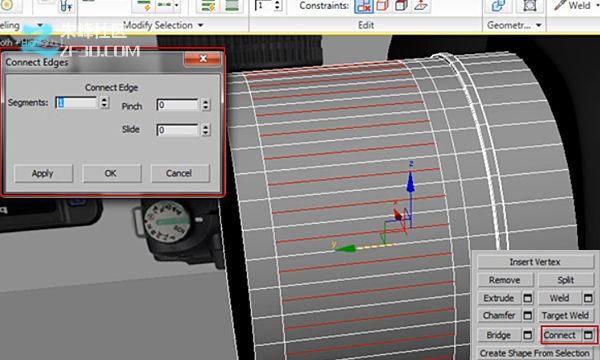Click the Remove button
Screen dimensions: 600x360
pyautogui.click(x=505, y=280)
